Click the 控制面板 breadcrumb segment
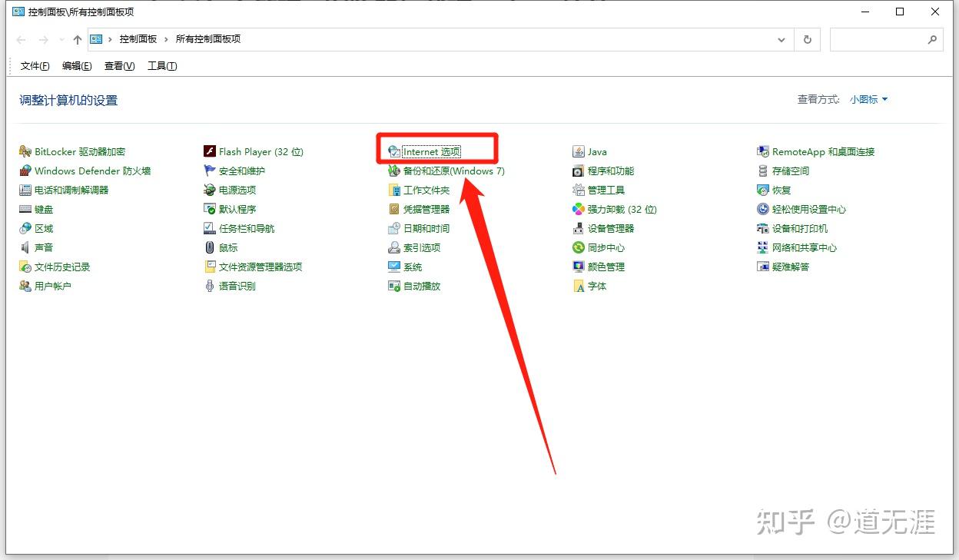Screen dimensions: 959x560 [138, 39]
